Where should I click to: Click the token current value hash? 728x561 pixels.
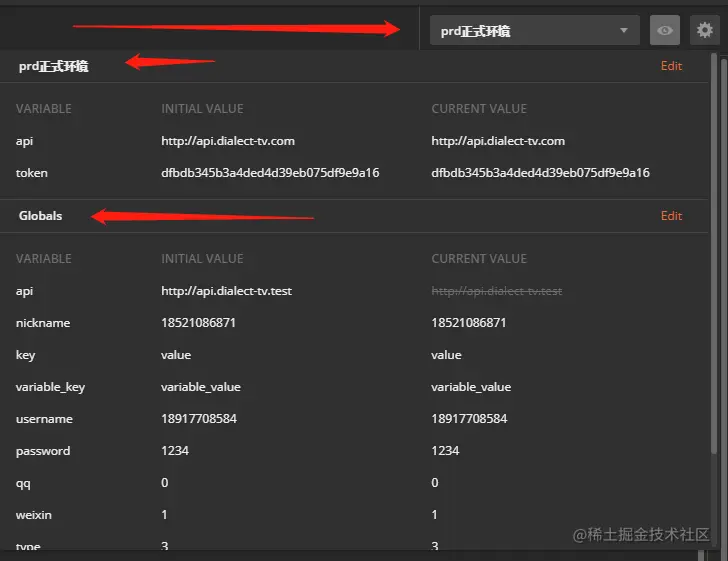point(540,173)
